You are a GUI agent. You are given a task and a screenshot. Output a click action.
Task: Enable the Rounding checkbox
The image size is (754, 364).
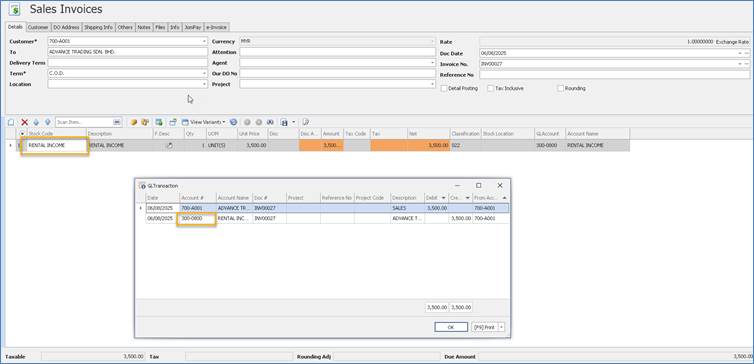click(x=561, y=88)
